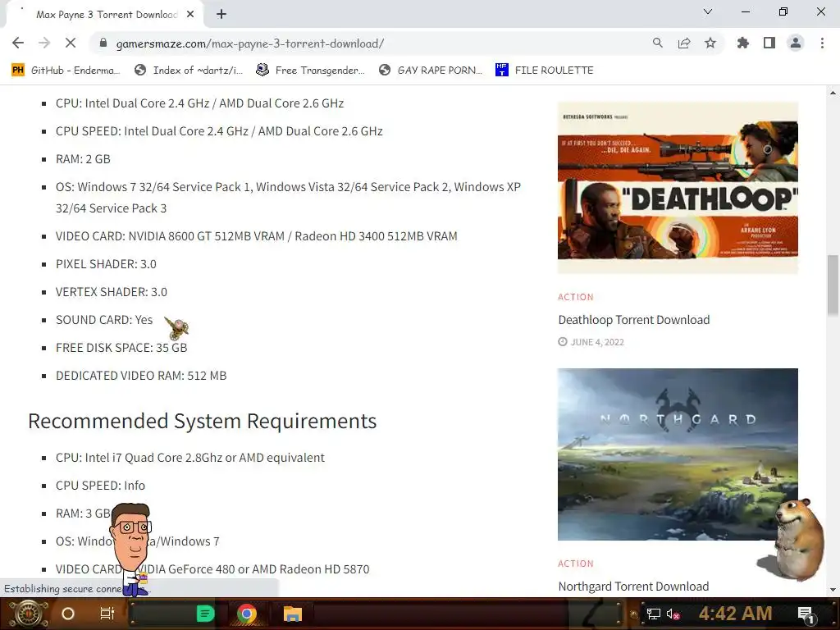
Task: Select the Max Payne 3 Torrent tab
Action: pos(106,15)
